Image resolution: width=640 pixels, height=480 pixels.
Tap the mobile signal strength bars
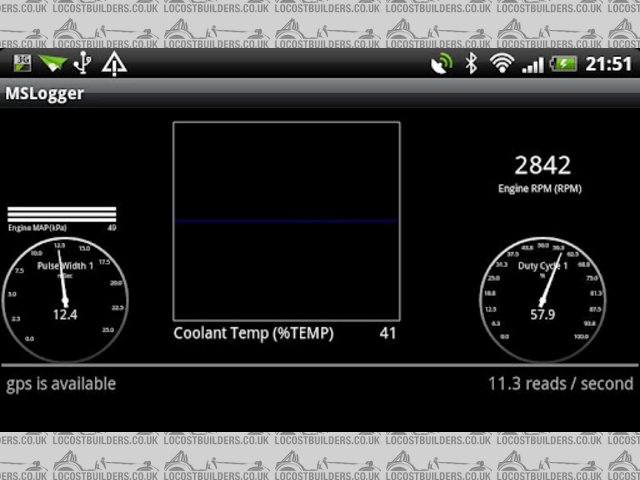532,64
